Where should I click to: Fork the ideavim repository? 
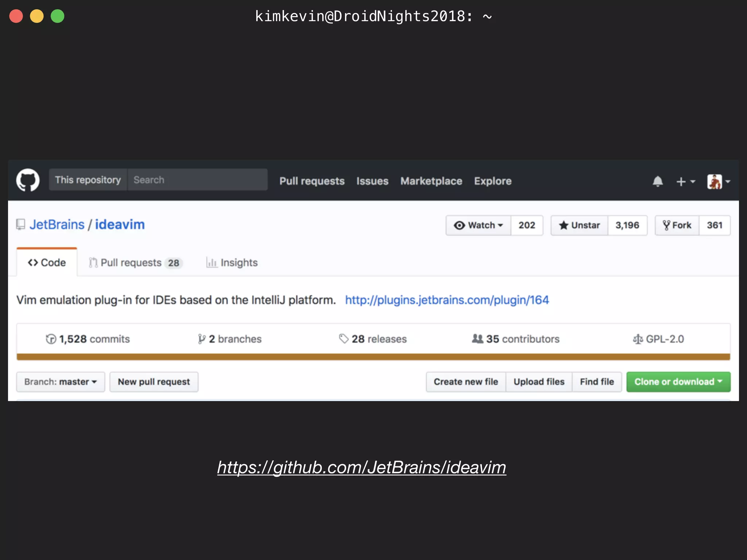pos(677,225)
